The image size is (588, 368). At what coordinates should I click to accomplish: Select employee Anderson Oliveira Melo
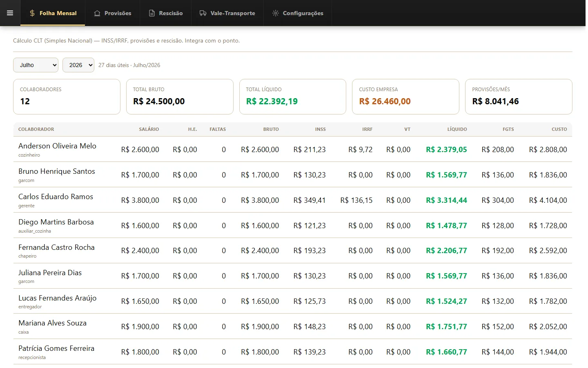click(57, 146)
